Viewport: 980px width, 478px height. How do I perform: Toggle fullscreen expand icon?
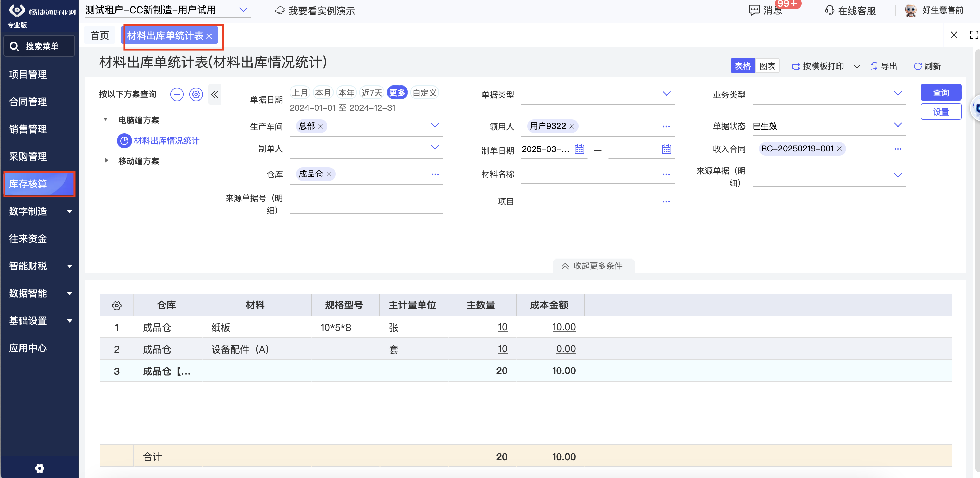coord(974,35)
